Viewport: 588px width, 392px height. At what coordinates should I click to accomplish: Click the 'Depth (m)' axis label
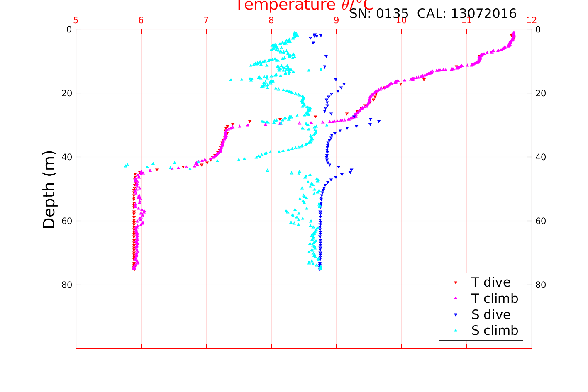(x=49, y=190)
